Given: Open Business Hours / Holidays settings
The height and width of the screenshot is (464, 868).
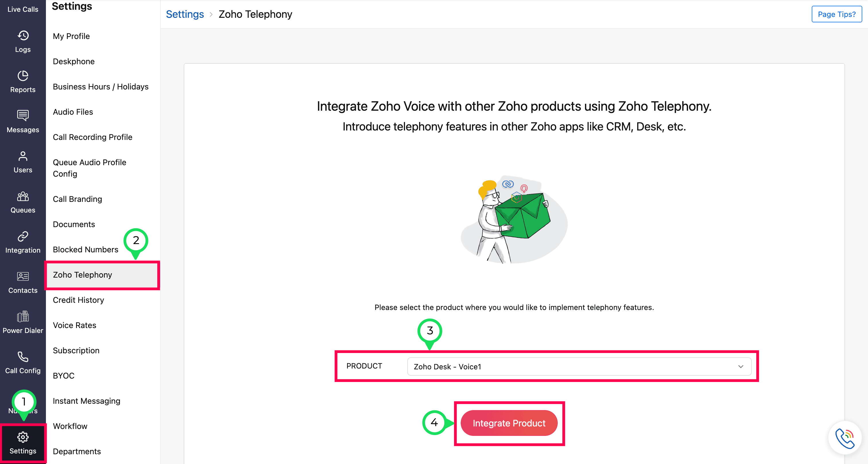Looking at the screenshot, I should [x=101, y=87].
